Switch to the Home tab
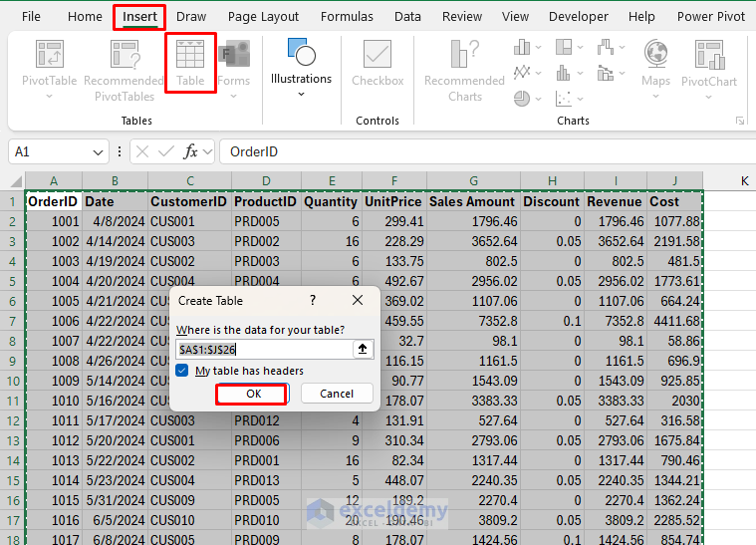The image size is (756, 545). pyautogui.click(x=85, y=16)
